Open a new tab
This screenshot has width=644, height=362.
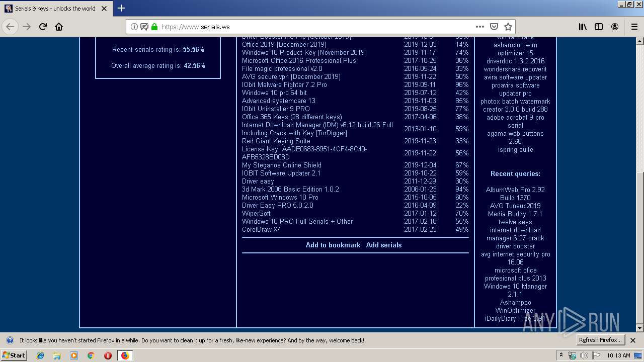(x=121, y=8)
